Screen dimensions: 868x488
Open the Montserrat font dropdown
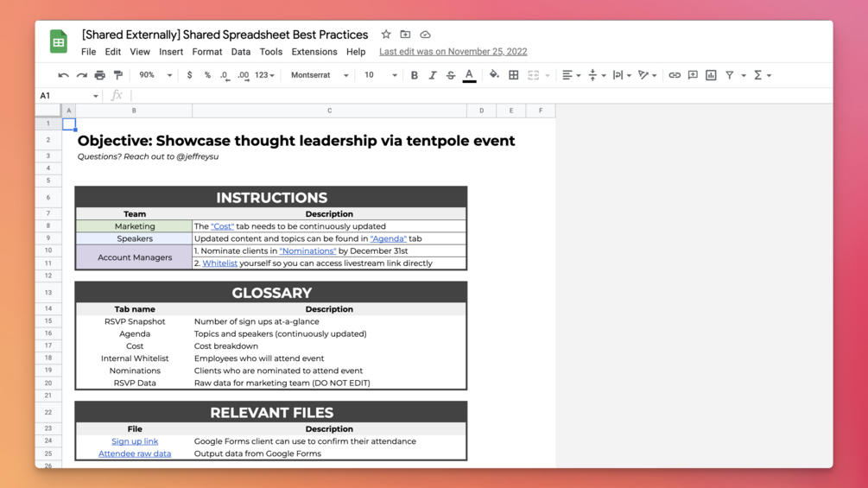click(320, 75)
